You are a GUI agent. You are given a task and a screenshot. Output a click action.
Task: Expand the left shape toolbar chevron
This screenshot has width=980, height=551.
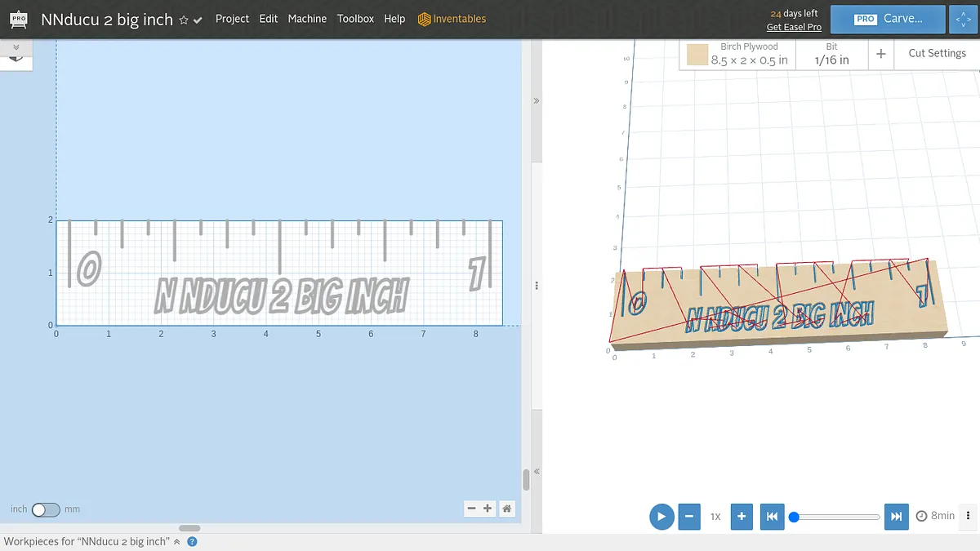[16, 48]
